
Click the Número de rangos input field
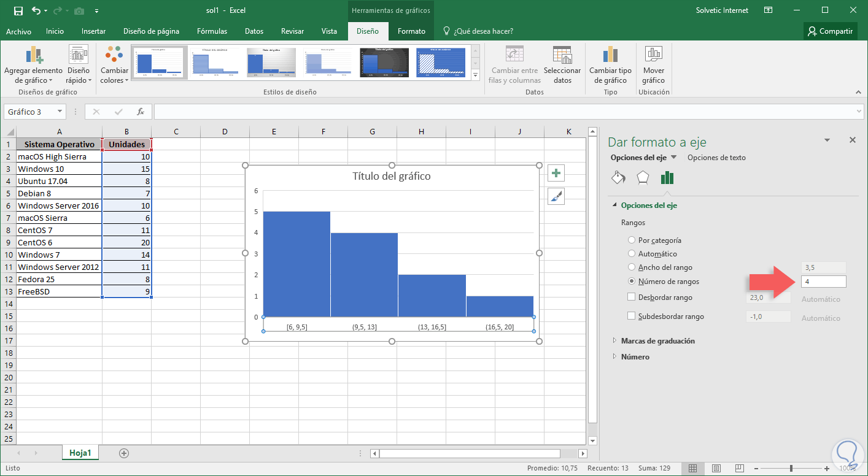click(823, 282)
